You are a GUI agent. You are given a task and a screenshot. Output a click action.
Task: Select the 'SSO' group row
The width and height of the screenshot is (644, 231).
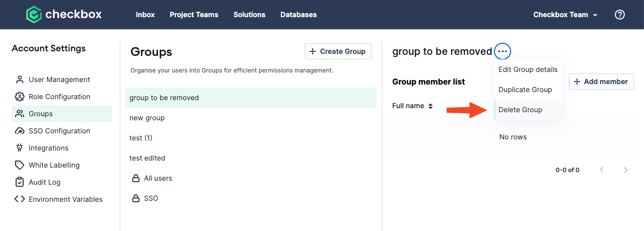251,198
